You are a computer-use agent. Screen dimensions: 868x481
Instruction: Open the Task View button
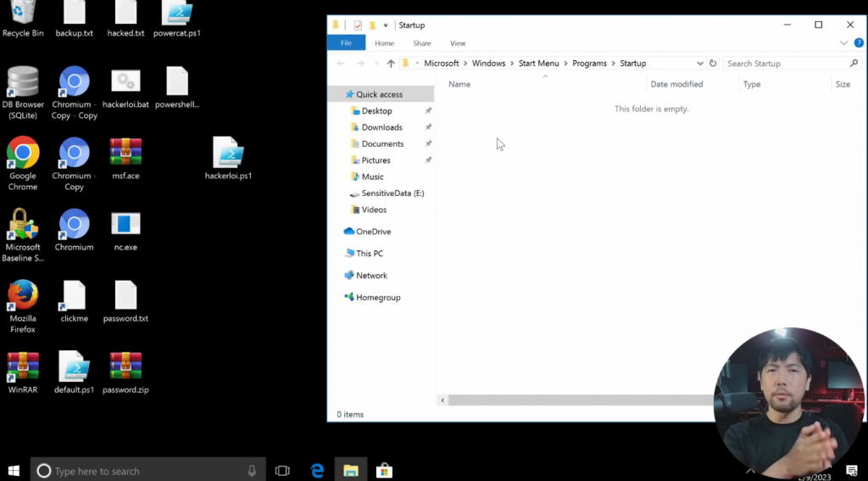[282, 471]
